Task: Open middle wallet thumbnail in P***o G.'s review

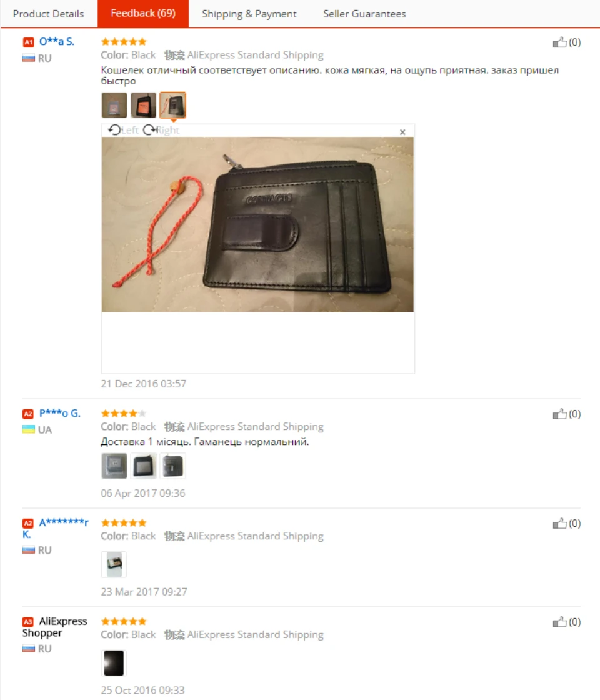Action: click(143, 466)
